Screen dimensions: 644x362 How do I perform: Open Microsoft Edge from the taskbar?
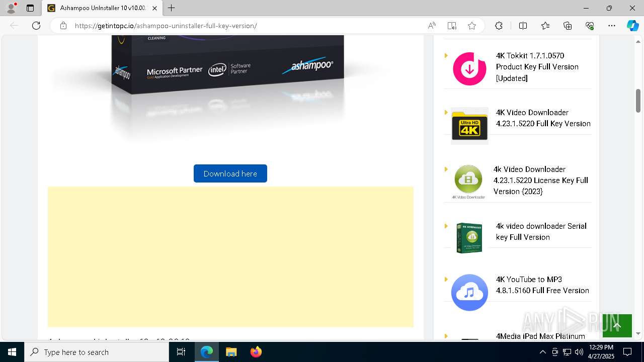coord(207,352)
